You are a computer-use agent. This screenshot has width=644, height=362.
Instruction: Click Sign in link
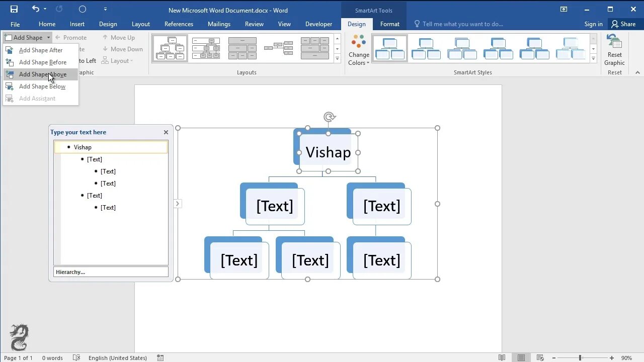(x=593, y=24)
